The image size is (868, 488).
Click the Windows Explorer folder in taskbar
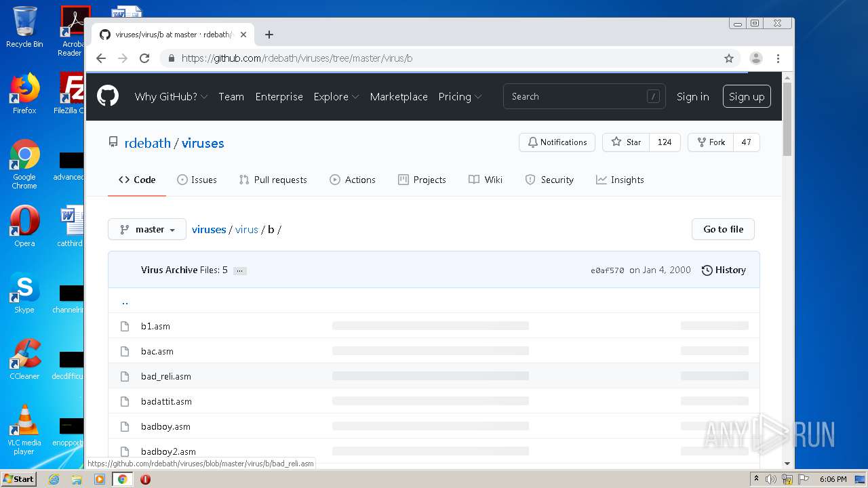77,479
